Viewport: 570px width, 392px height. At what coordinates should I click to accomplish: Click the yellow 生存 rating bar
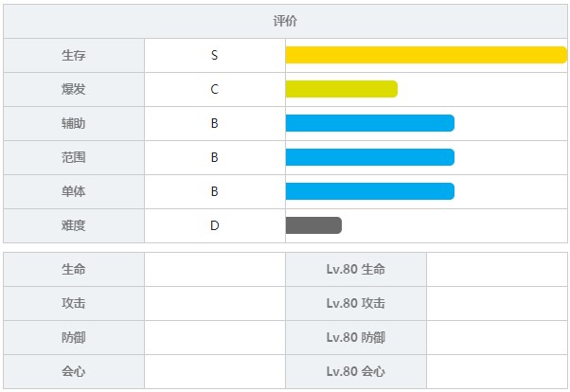426,55
